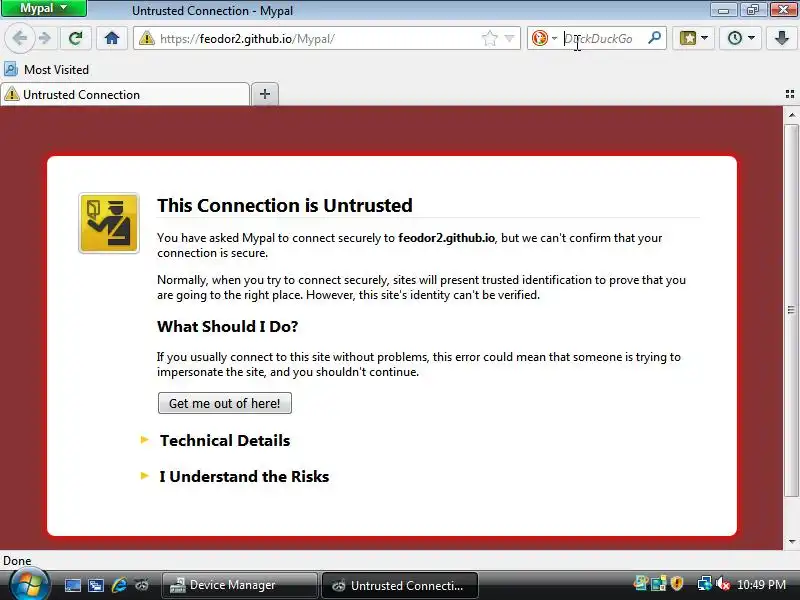Click the network status tray icon
800x600 pixels.
pyautogui.click(x=704, y=583)
